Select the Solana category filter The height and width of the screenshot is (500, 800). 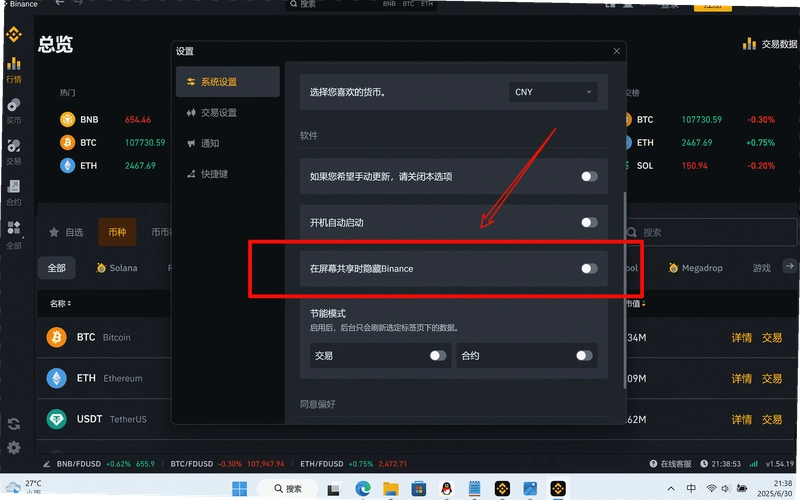click(x=117, y=268)
